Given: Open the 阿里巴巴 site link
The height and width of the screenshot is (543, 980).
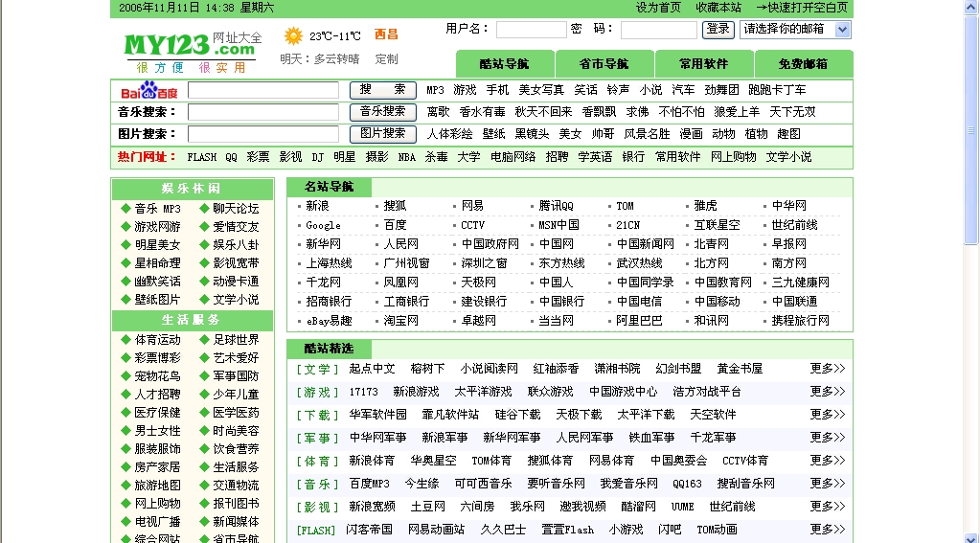Looking at the screenshot, I should pyautogui.click(x=639, y=321).
